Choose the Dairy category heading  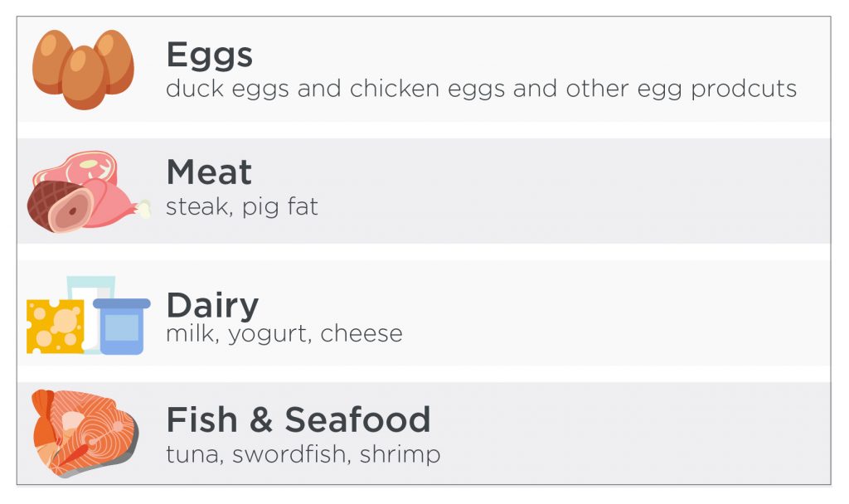[x=212, y=306]
